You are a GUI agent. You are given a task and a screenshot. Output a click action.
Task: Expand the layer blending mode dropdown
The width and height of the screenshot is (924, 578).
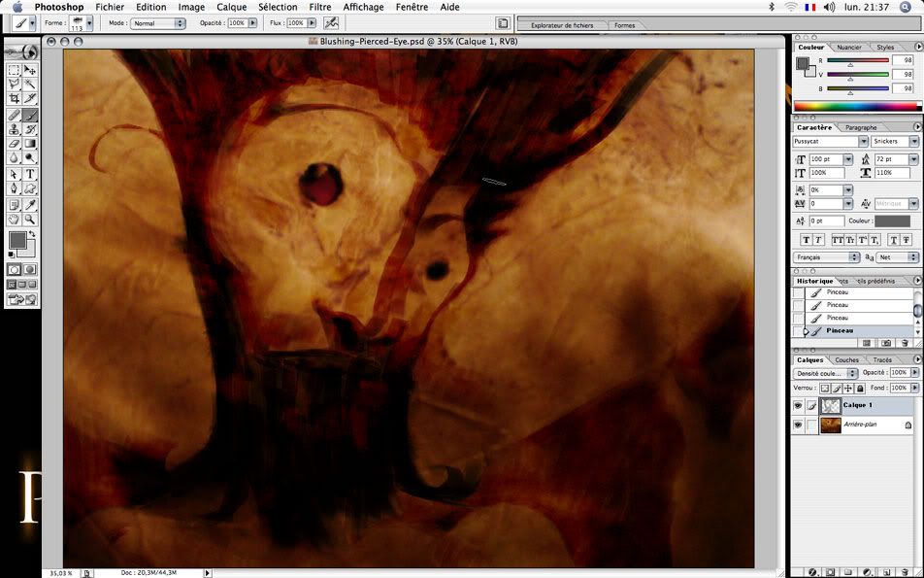coord(826,373)
